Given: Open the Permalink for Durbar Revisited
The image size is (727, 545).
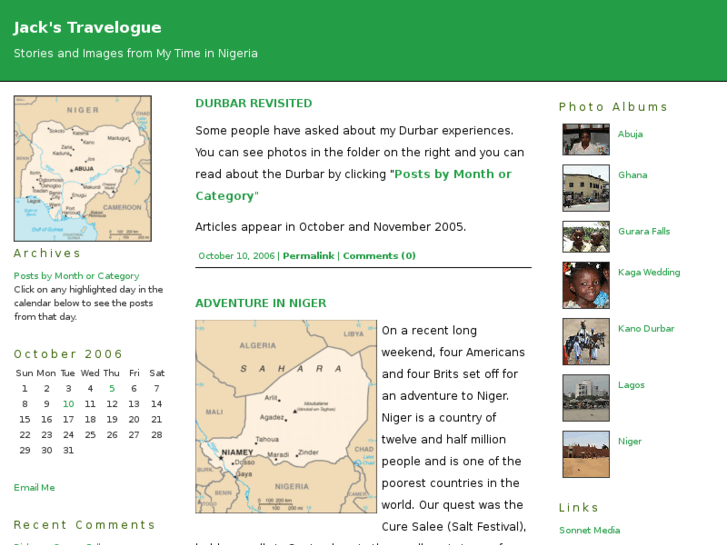Looking at the screenshot, I should (308, 256).
